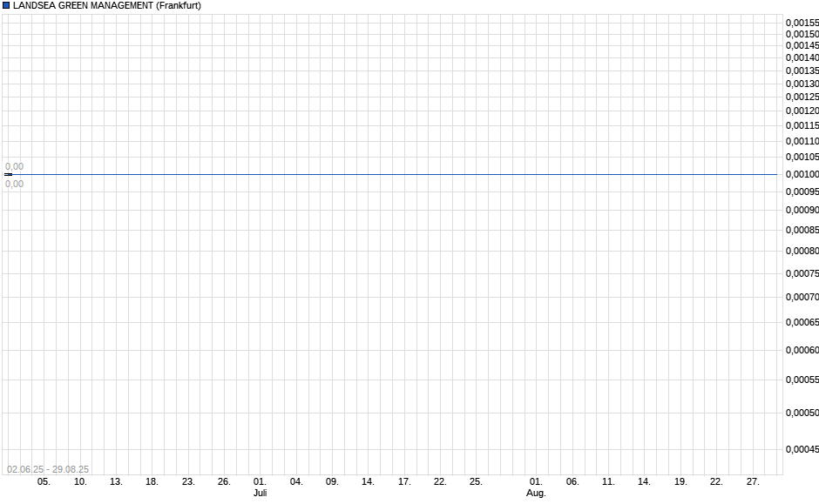Click the Juli axis label
The image size is (819, 504).
[260, 492]
